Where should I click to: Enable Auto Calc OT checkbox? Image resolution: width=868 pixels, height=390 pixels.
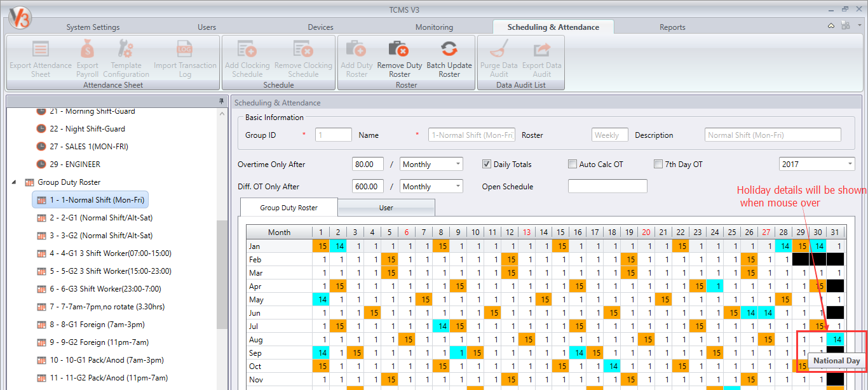pyautogui.click(x=572, y=164)
